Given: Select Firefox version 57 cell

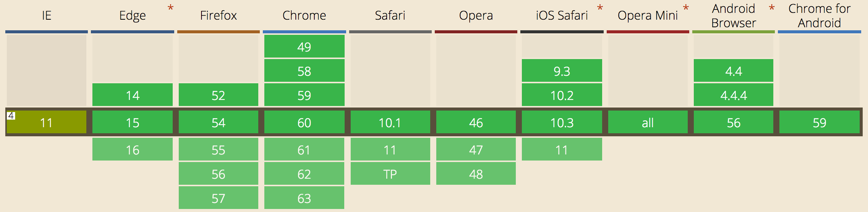Looking at the screenshot, I should tap(219, 198).
